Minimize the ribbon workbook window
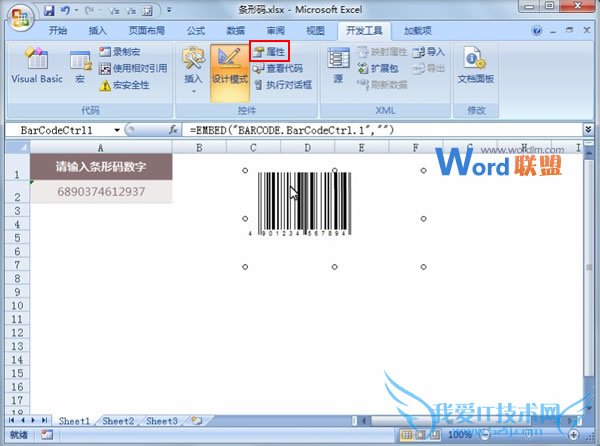The image size is (600, 446). (553, 31)
